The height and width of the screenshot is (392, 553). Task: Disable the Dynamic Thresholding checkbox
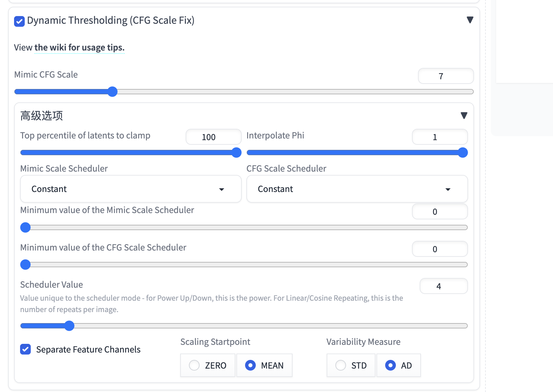point(19,21)
